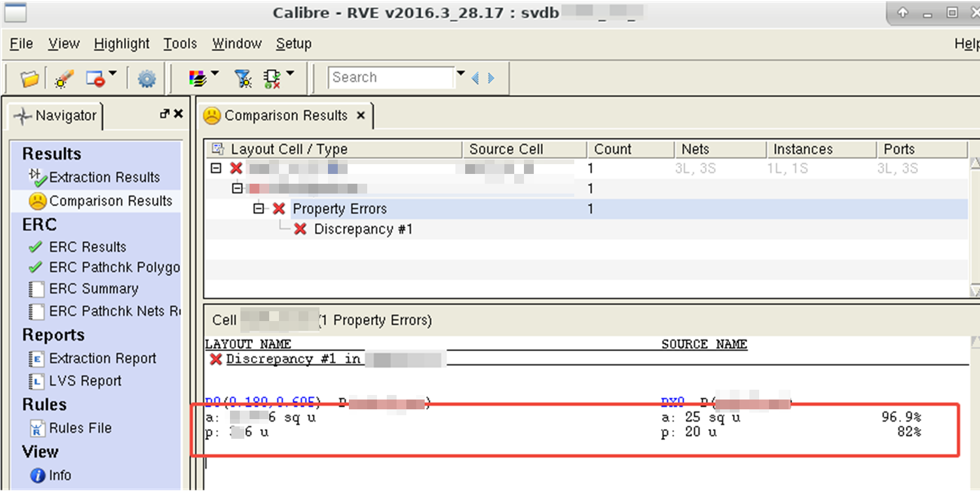
Task: Open the Setup menu
Action: click(293, 44)
